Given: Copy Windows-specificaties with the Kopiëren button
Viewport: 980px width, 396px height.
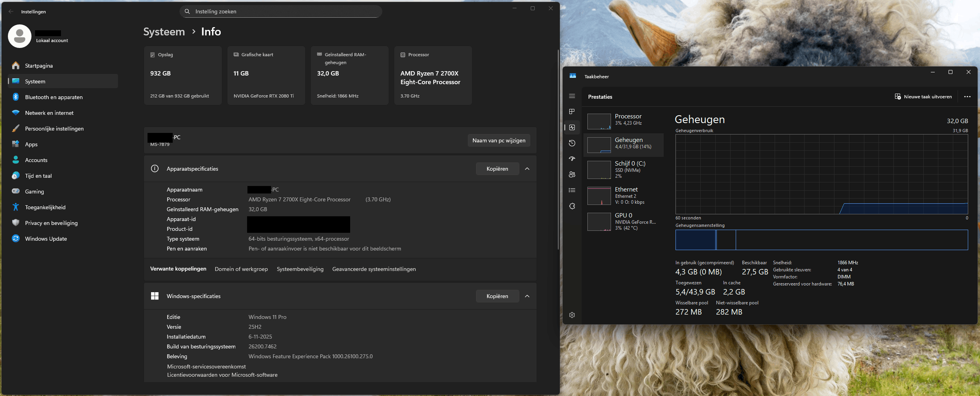Looking at the screenshot, I should tap(497, 296).
